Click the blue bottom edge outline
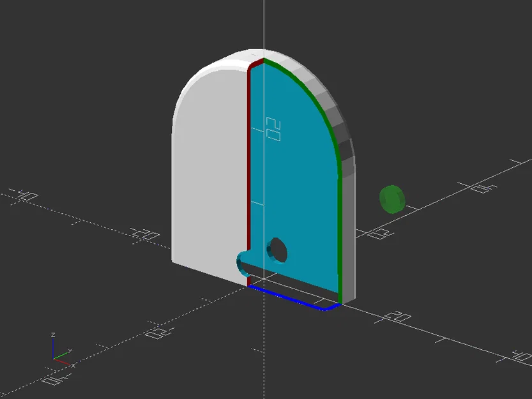The image size is (532, 399). [294, 298]
